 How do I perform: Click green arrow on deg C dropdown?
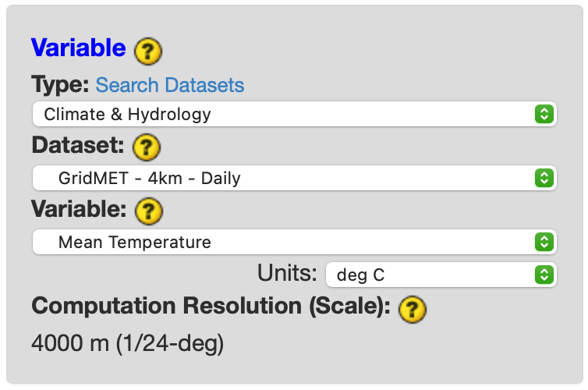pos(544,275)
